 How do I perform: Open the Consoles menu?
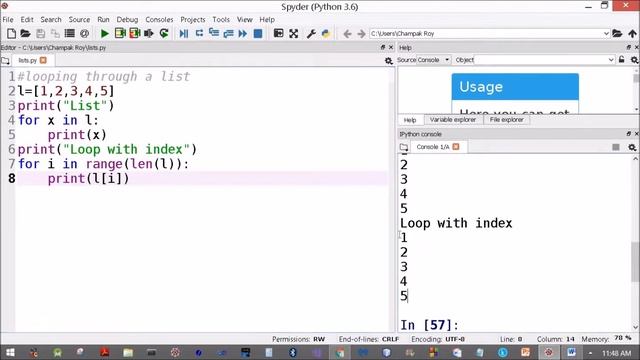[x=159, y=19]
